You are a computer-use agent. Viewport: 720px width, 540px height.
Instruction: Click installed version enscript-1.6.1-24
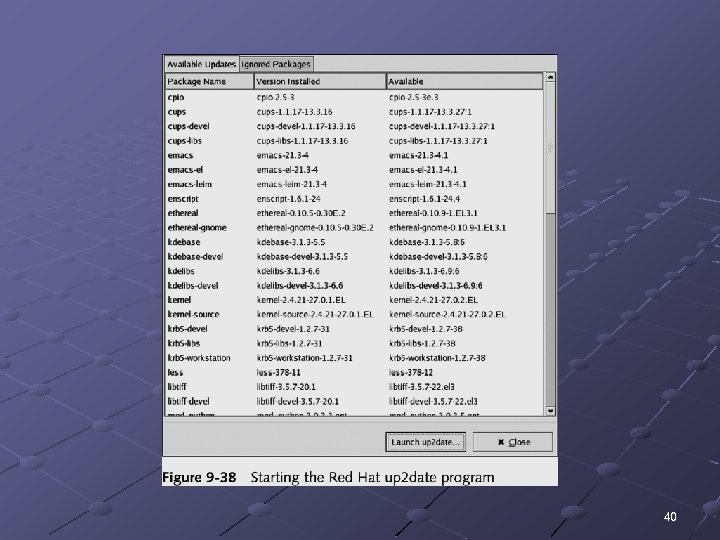point(288,199)
